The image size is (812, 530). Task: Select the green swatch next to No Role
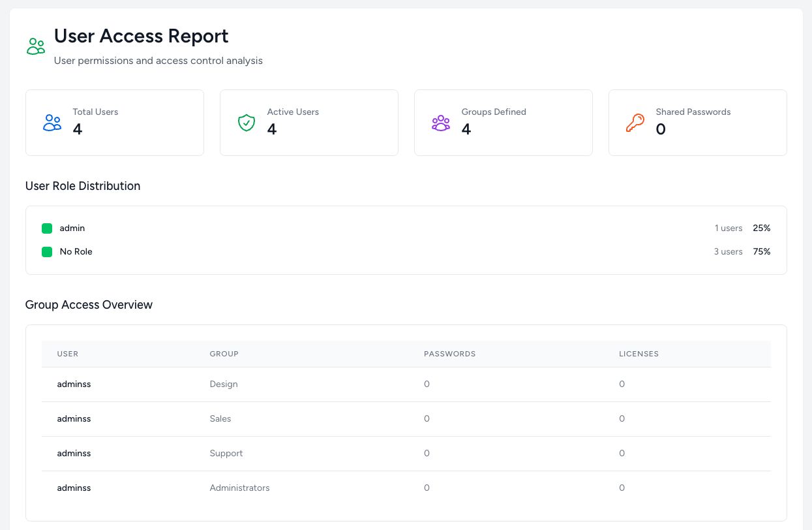click(47, 252)
